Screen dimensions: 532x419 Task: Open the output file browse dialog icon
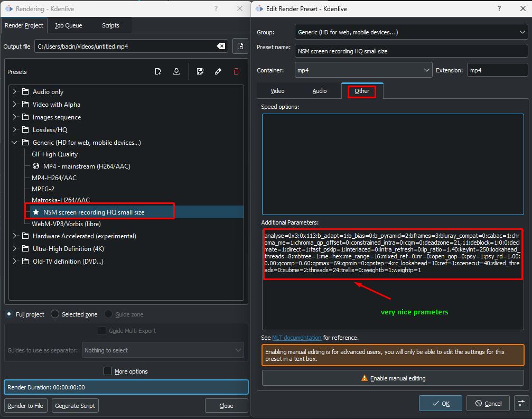click(x=240, y=46)
